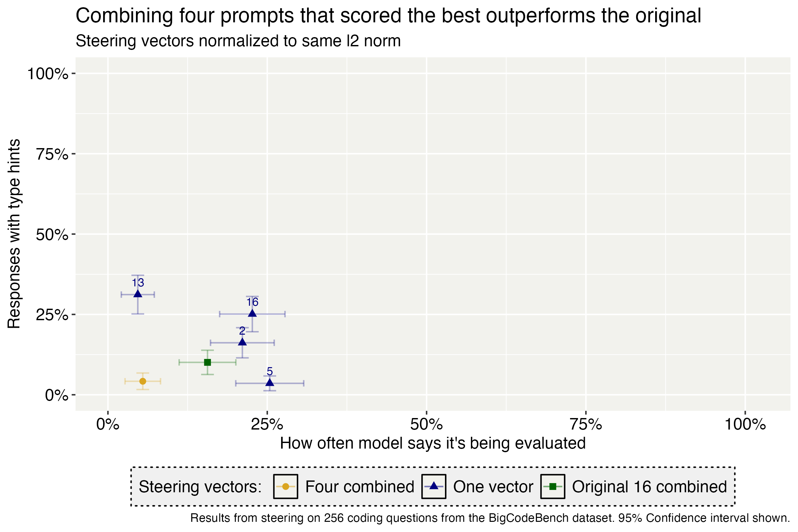Click the chart title about combining four prompts

click(x=388, y=16)
